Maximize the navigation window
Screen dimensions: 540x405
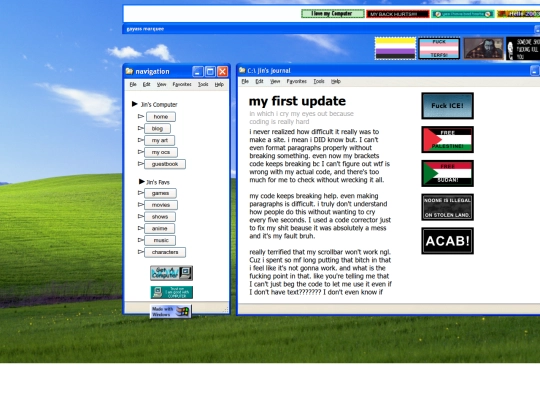tap(210, 71)
